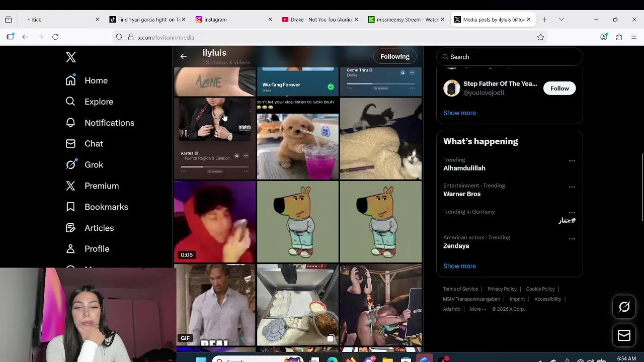The width and height of the screenshot is (644, 362).
Task: Open Notifications in sidebar
Action: click(100, 123)
